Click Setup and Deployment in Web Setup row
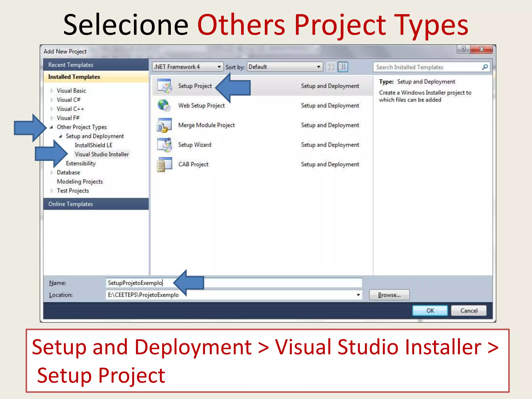The image size is (532, 399). click(330, 105)
